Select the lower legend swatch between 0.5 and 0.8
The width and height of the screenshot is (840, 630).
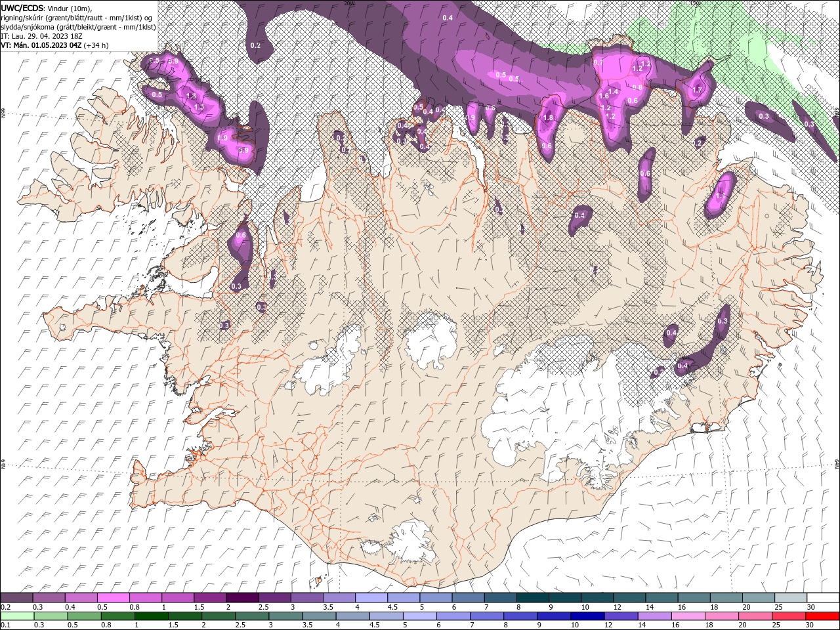point(84,616)
